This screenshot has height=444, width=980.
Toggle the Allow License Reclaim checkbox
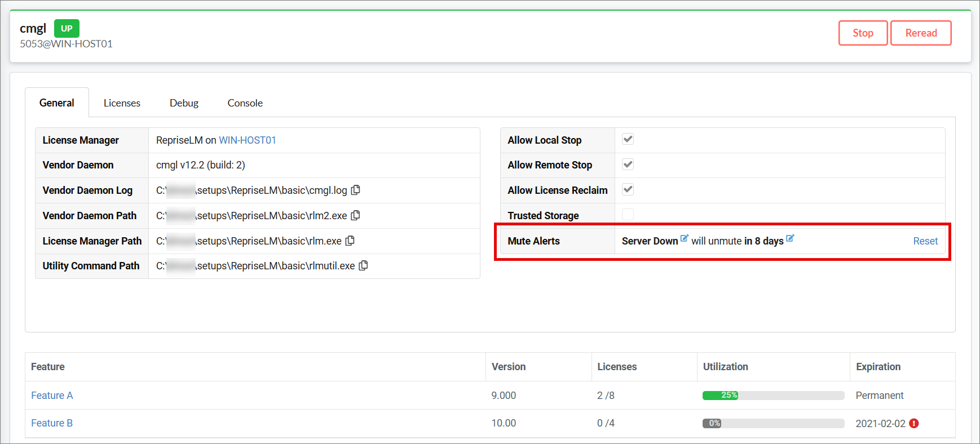[628, 189]
